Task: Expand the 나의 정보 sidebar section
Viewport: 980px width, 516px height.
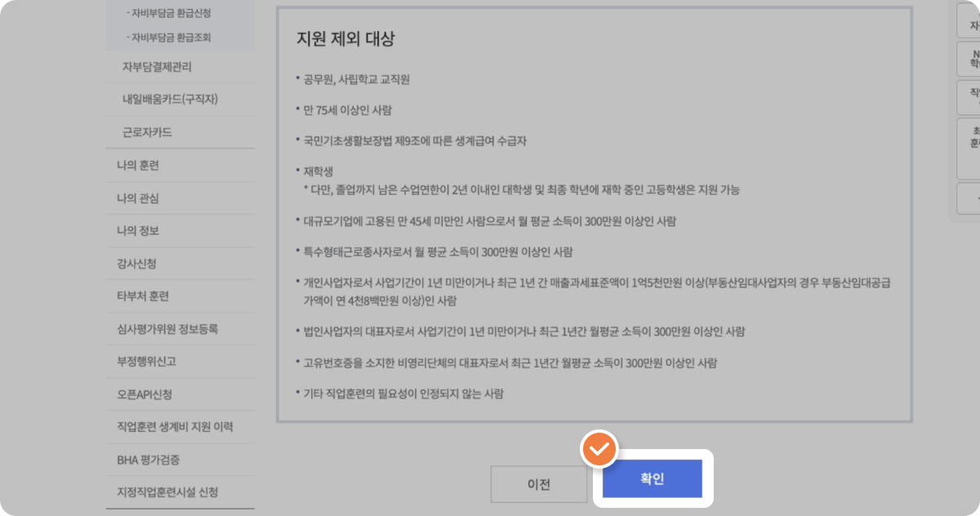Action: 138,231
